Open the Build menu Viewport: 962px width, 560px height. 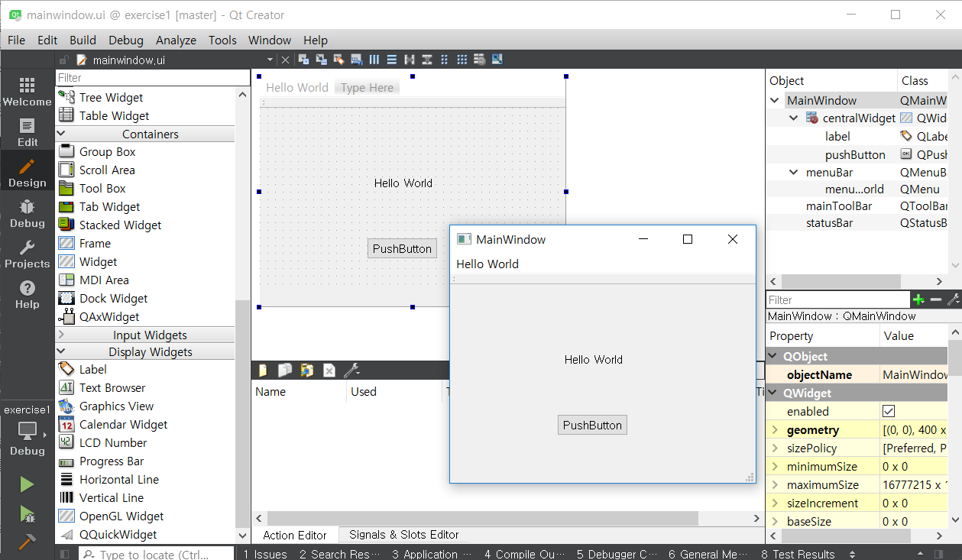[x=83, y=40]
